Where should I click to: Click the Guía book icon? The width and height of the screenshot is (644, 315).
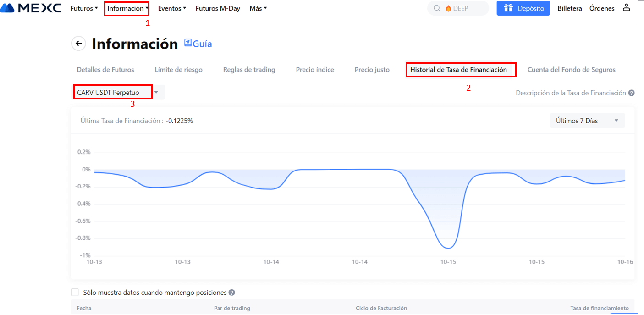188,43
